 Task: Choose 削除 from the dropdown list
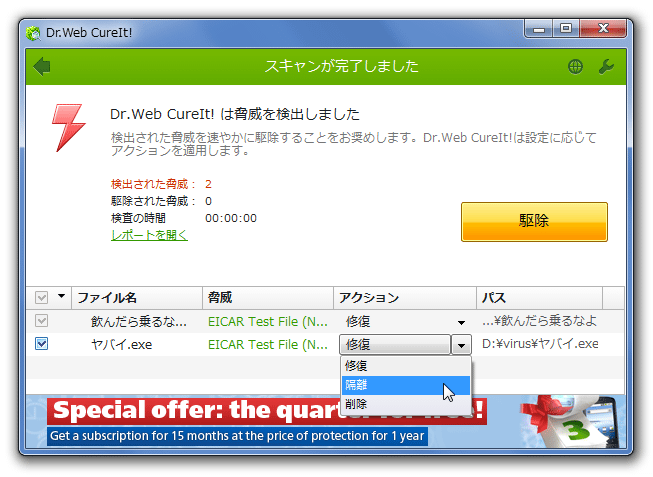[x=406, y=404]
